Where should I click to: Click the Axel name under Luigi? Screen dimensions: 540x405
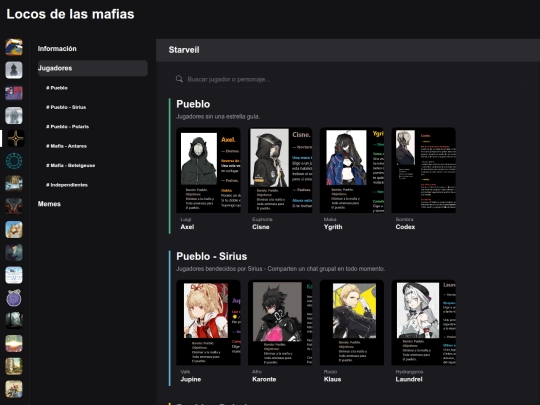[187, 227]
